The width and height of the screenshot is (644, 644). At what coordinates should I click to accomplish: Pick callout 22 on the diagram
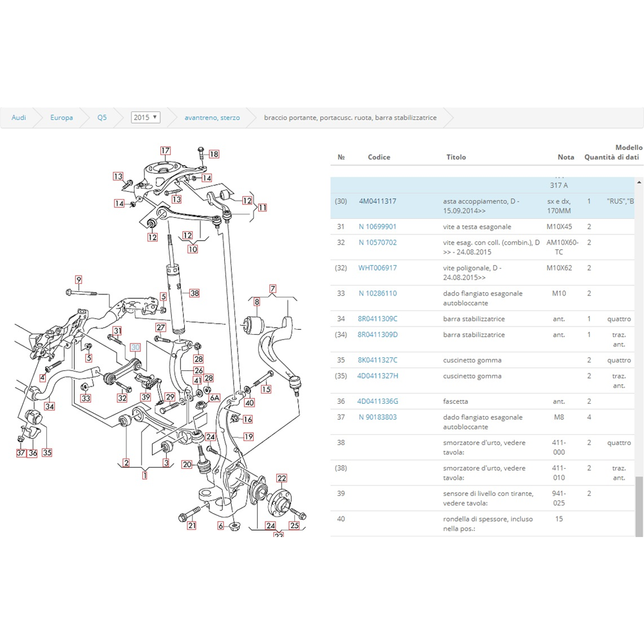point(282,478)
